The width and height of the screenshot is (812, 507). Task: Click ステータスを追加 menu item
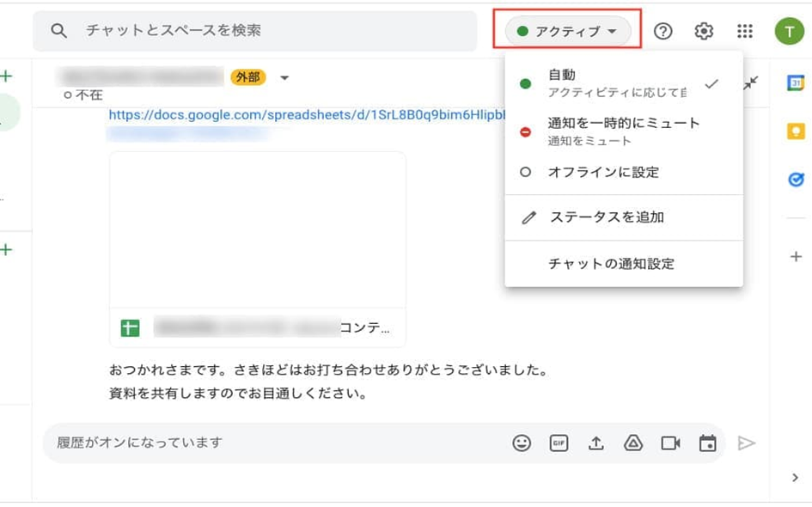(x=606, y=217)
